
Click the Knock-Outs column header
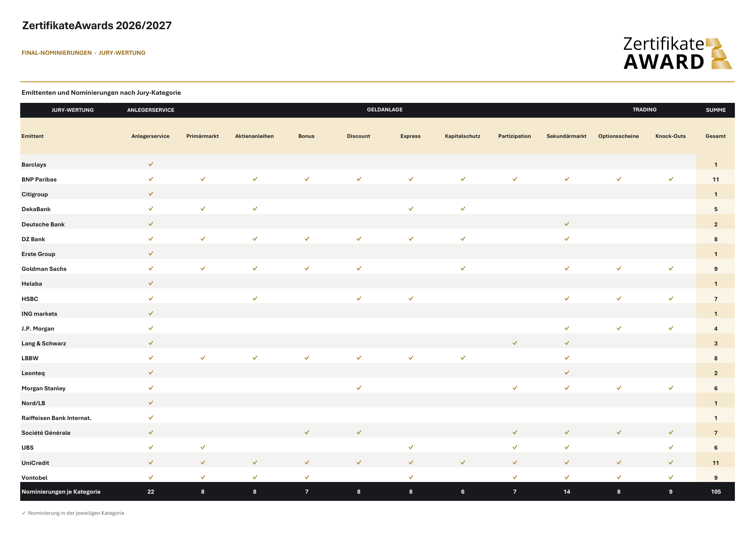point(671,136)
